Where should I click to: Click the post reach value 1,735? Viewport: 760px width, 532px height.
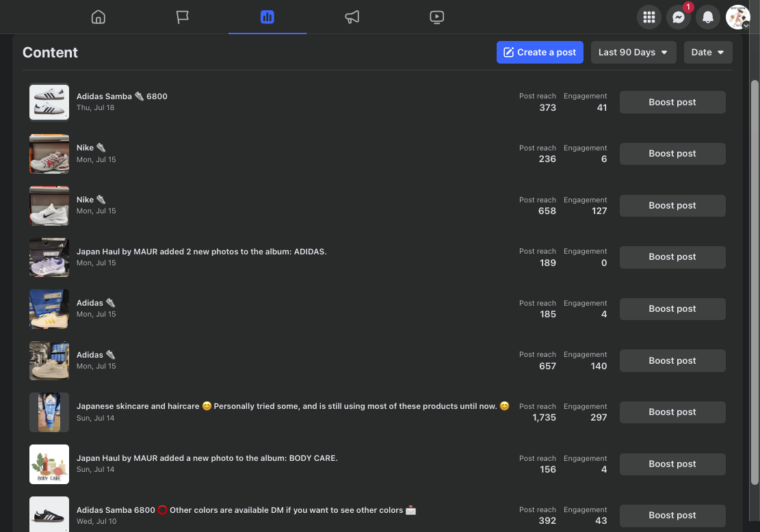pyautogui.click(x=544, y=417)
